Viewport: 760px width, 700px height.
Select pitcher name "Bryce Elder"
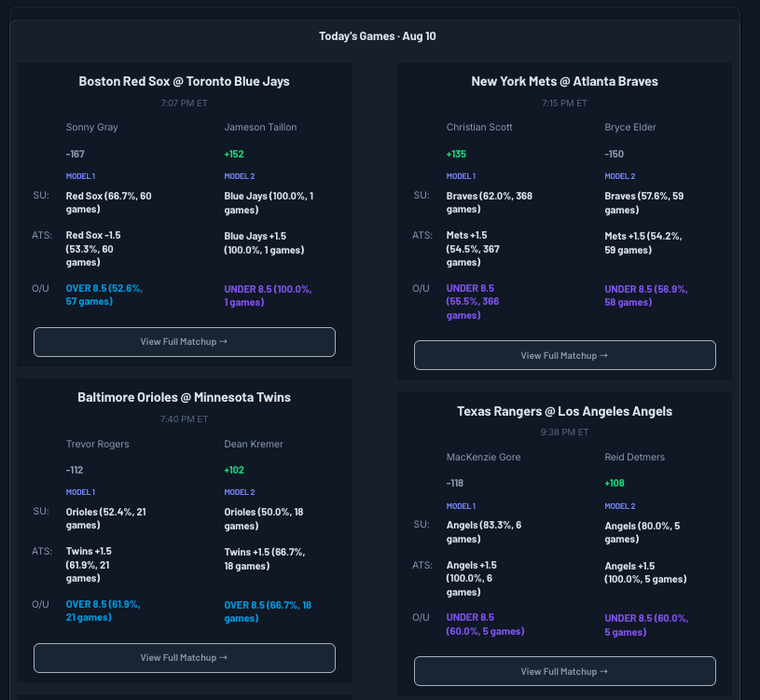630,128
